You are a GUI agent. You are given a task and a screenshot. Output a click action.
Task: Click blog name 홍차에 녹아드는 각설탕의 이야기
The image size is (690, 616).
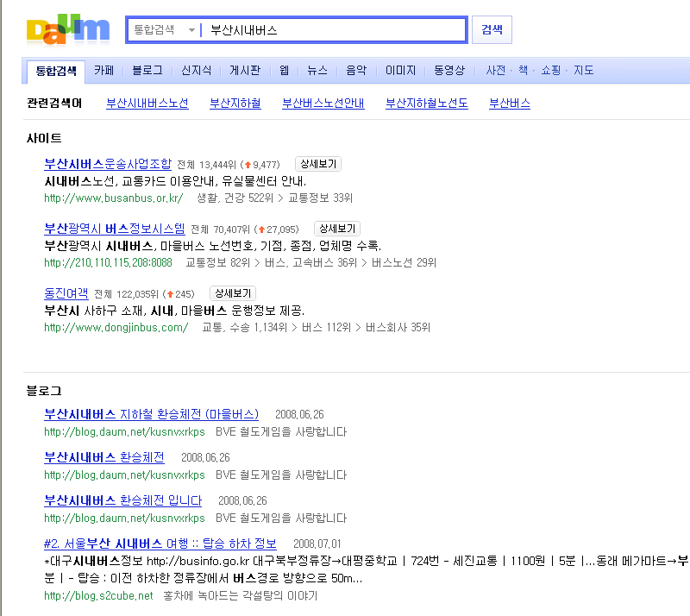pyautogui.click(x=241, y=596)
